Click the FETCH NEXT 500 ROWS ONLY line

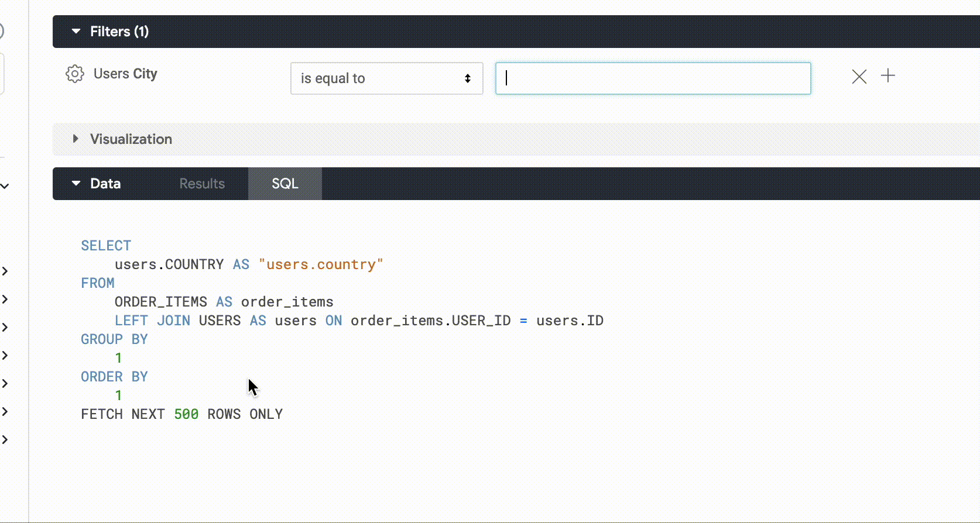click(x=182, y=414)
